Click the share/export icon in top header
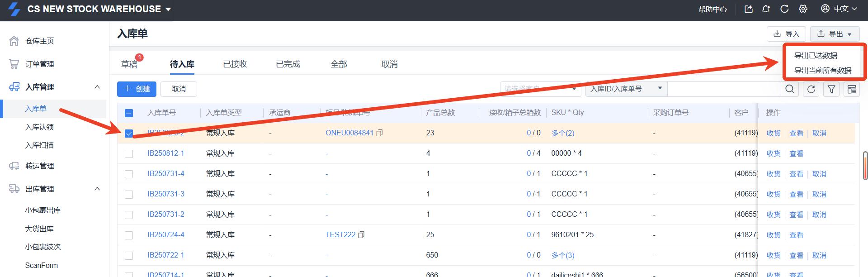Viewport: 868px width, 277px height. (749, 9)
